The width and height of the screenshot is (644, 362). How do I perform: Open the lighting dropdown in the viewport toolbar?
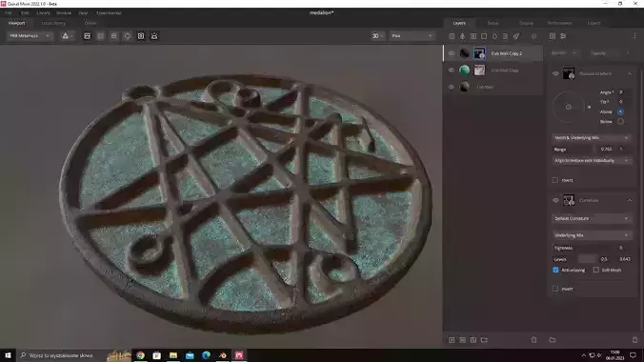[x=68, y=36]
